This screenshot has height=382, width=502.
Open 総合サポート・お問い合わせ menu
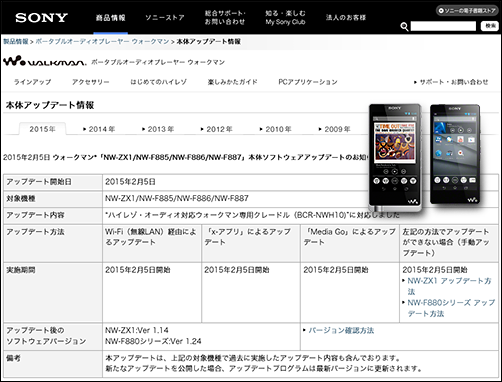pyautogui.click(x=225, y=18)
